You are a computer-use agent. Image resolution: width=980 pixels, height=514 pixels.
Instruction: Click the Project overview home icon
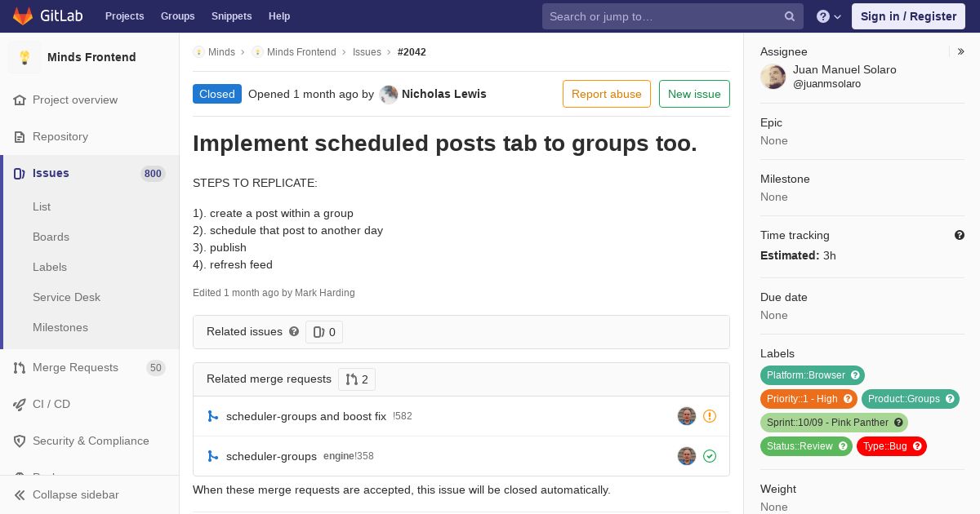20,100
